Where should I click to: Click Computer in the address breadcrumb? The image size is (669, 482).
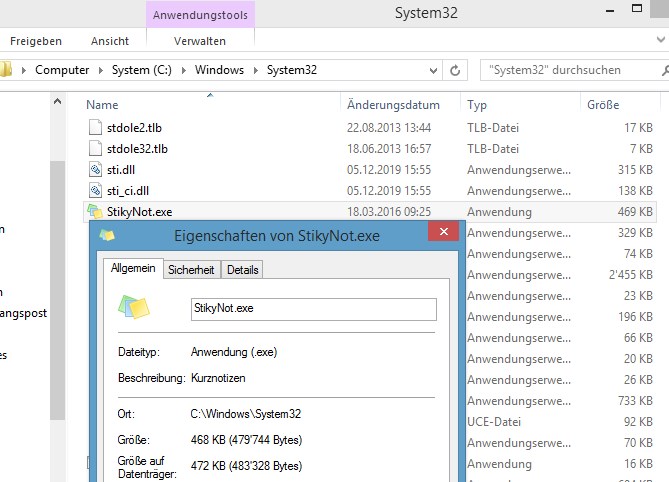pyautogui.click(x=62, y=70)
